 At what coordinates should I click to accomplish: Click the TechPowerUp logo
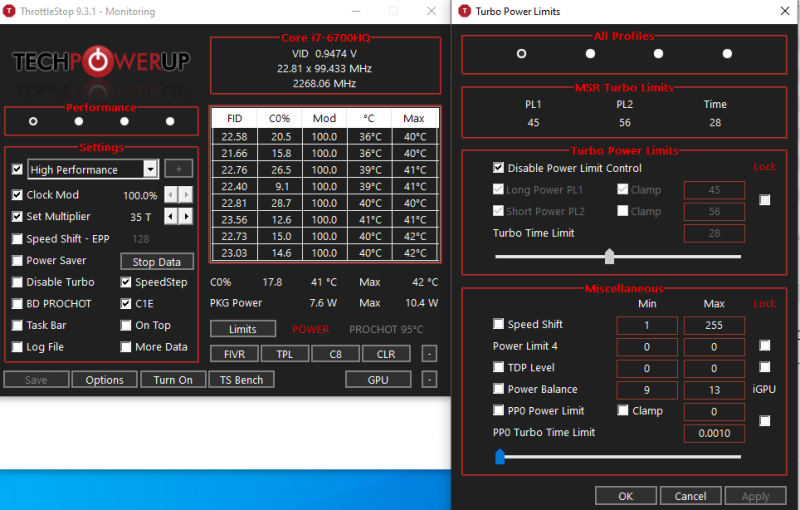point(101,62)
